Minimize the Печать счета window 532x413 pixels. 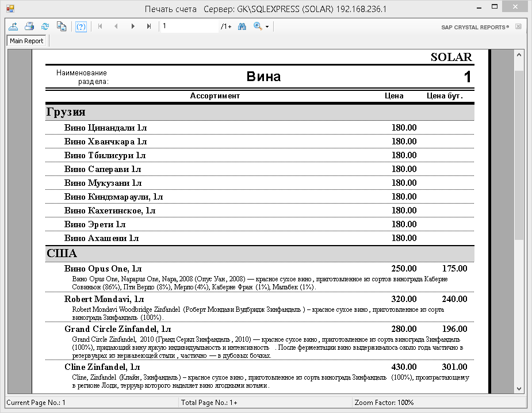pyautogui.click(x=479, y=7)
